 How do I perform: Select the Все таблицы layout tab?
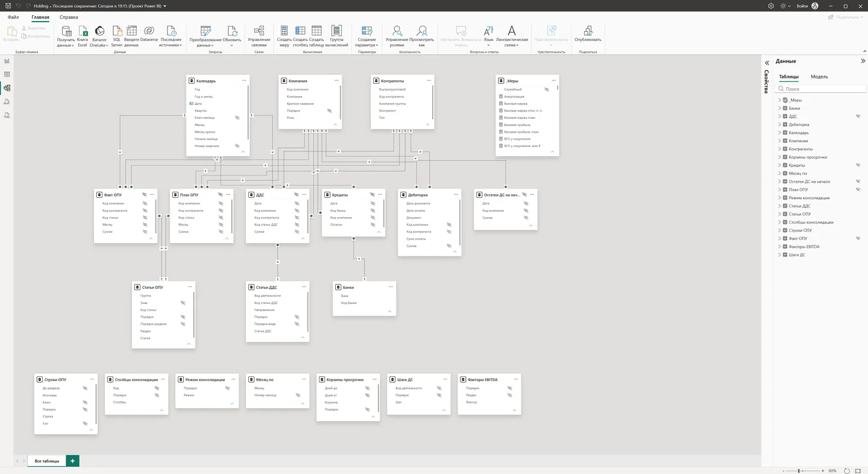pos(46,461)
